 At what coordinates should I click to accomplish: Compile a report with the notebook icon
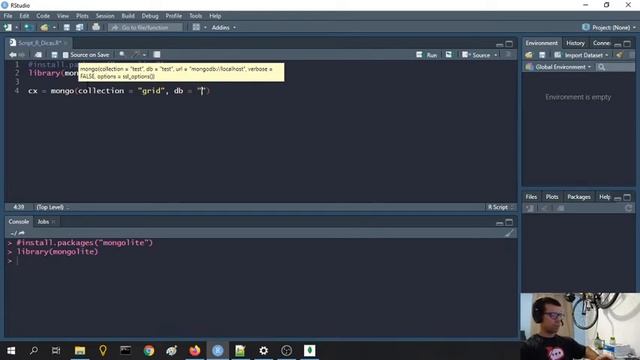click(157, 55)
